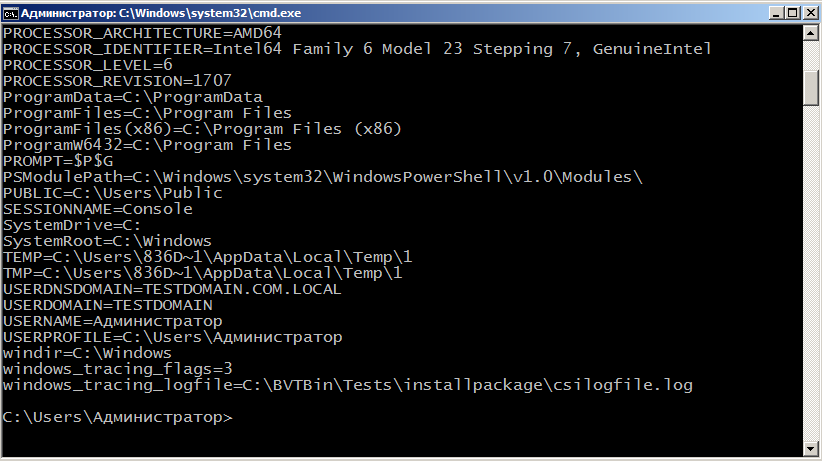
Task: Click the PROCESSOR_IDENTIFIER output line
Action: [357, 49]
